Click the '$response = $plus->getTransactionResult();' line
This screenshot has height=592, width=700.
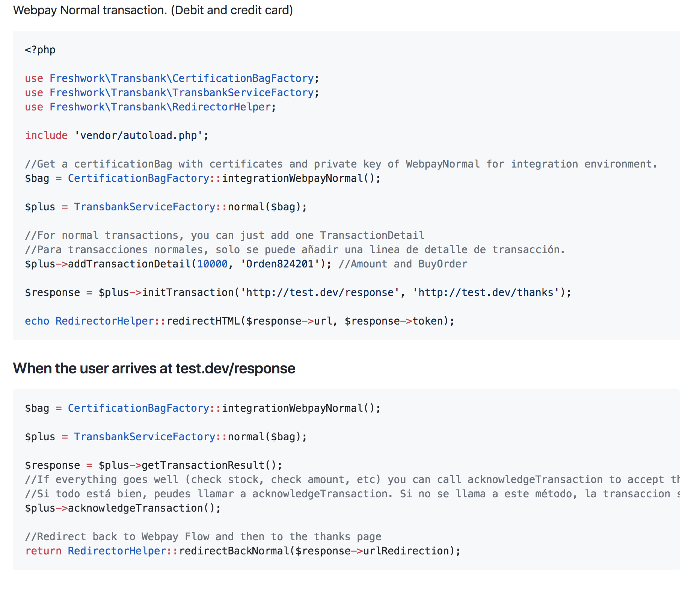(x=154, y=465)
